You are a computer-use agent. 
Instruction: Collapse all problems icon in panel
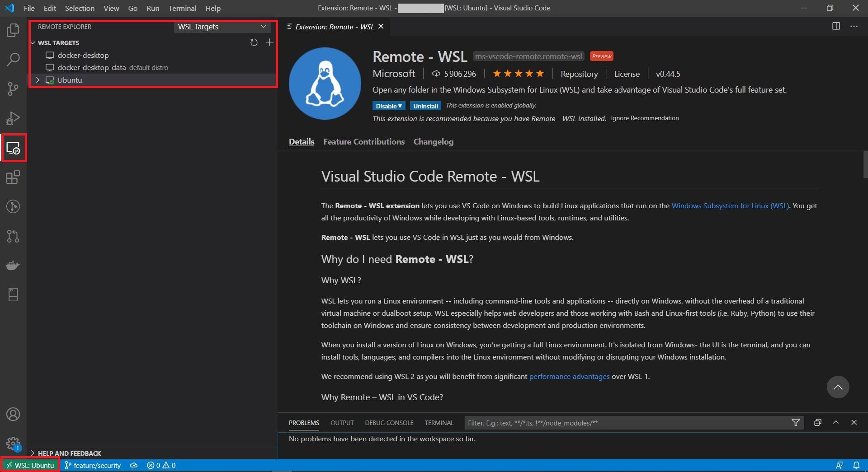coord(817,423)
